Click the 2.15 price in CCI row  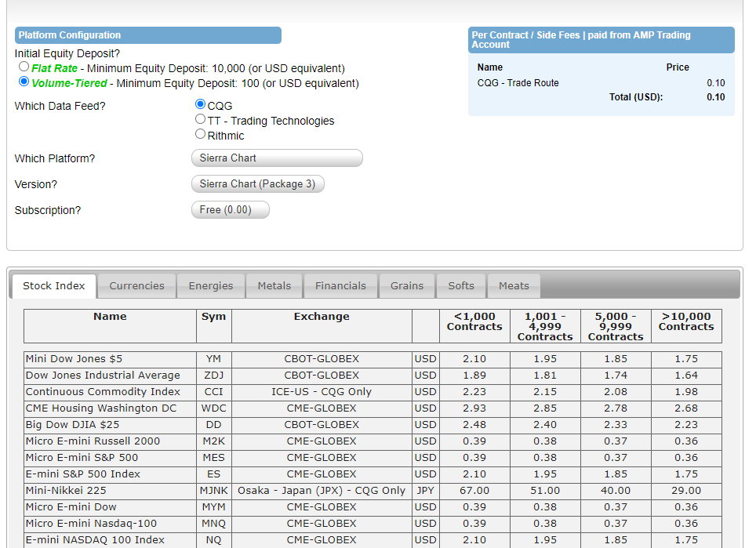(x=545, y=392)
